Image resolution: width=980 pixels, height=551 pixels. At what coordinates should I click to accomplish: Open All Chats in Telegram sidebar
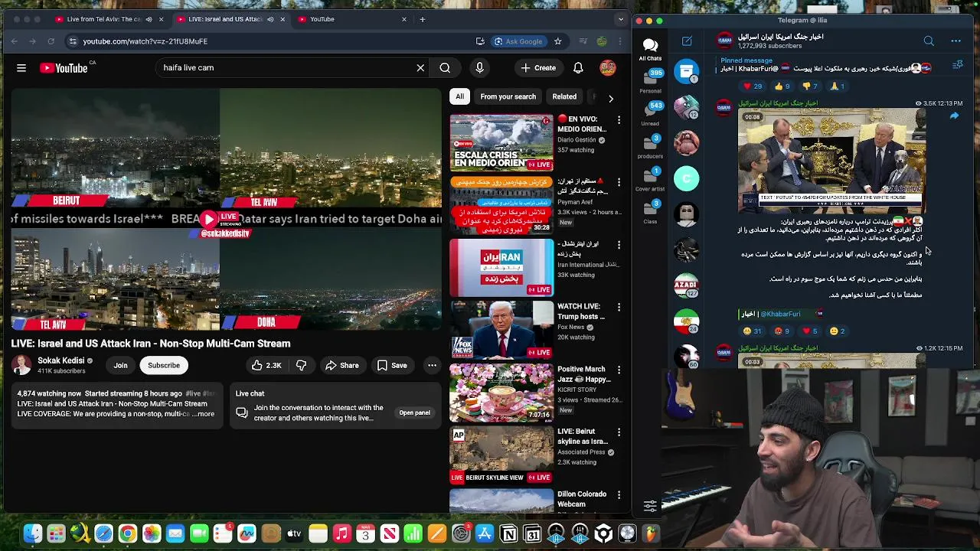(650, 49)
